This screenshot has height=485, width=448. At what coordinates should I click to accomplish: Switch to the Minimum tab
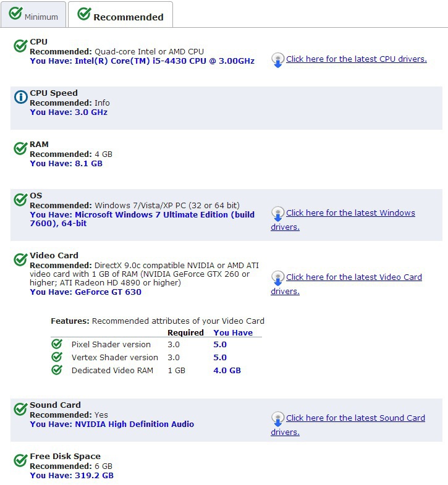coord(34,15)
